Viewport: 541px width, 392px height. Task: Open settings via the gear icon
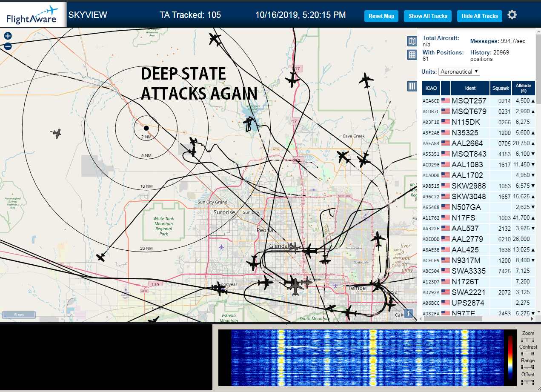coord(512,15)
